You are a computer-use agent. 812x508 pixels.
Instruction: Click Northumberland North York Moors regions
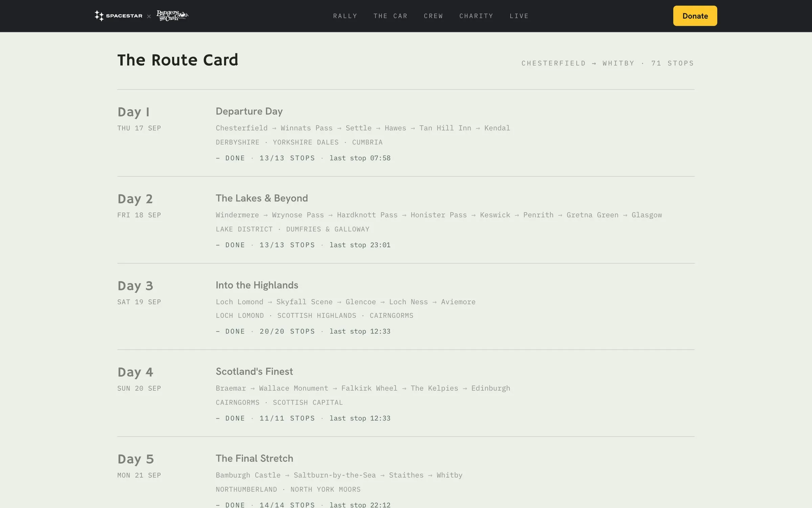coord(288,490)
